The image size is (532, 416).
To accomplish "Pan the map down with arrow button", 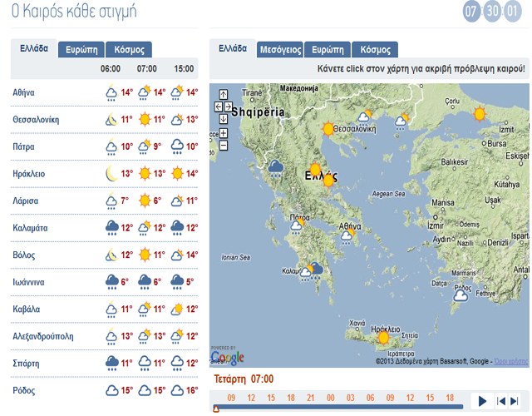I will point(224,118).
